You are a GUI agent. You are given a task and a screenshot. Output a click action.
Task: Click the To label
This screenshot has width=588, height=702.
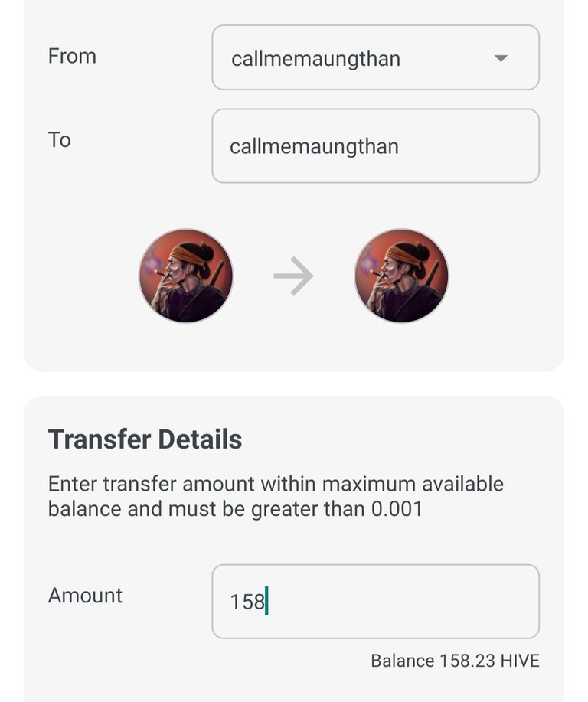coord(59,140)
